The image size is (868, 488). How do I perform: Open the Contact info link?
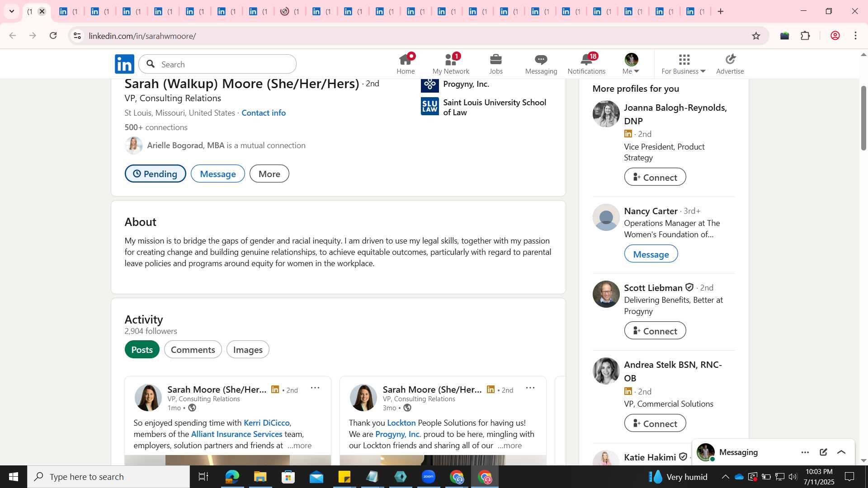click(x=264, y=113)
